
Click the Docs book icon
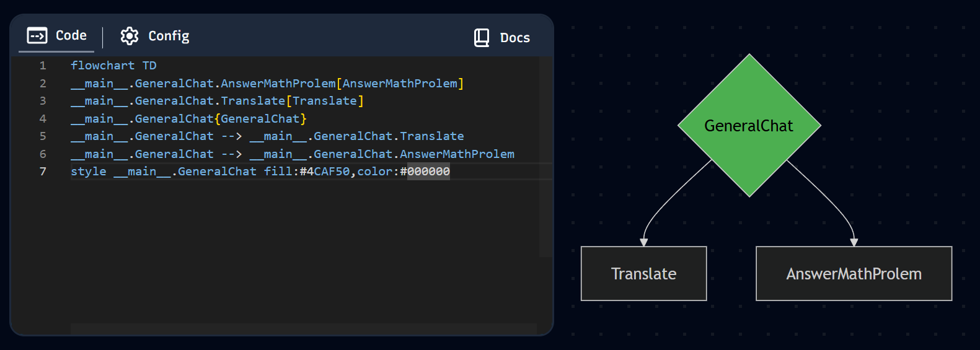pos(482,38)
